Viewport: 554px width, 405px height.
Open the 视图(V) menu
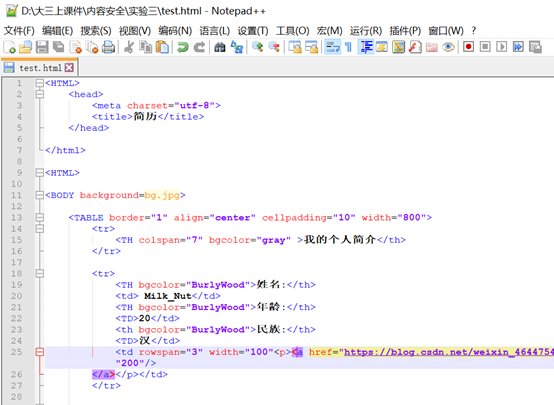click(135, 31)
